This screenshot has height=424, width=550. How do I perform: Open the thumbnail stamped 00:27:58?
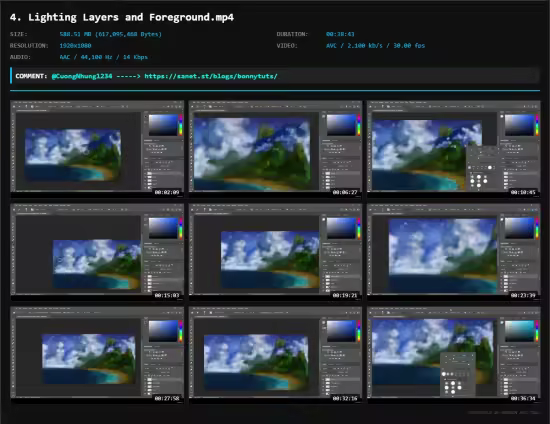coord(97,355)
